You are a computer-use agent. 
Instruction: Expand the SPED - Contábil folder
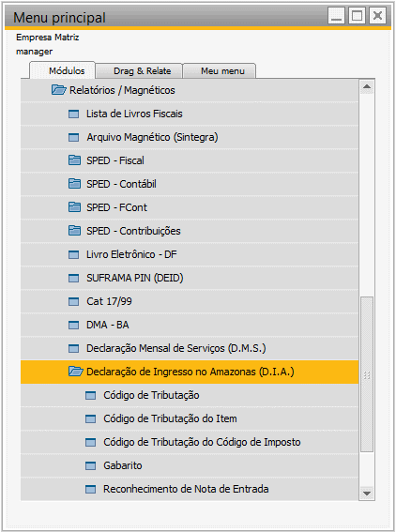[74, 184]
